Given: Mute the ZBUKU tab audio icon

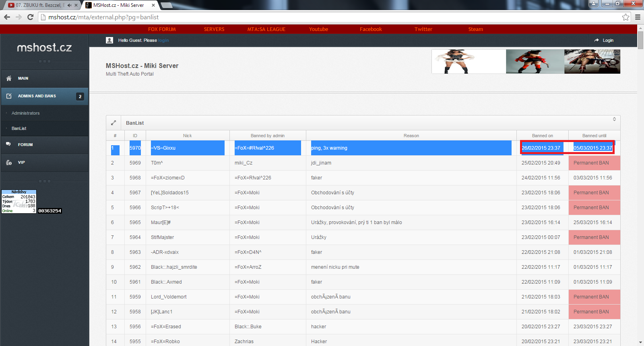Looking at the screenshot, I should pos(69,5).
